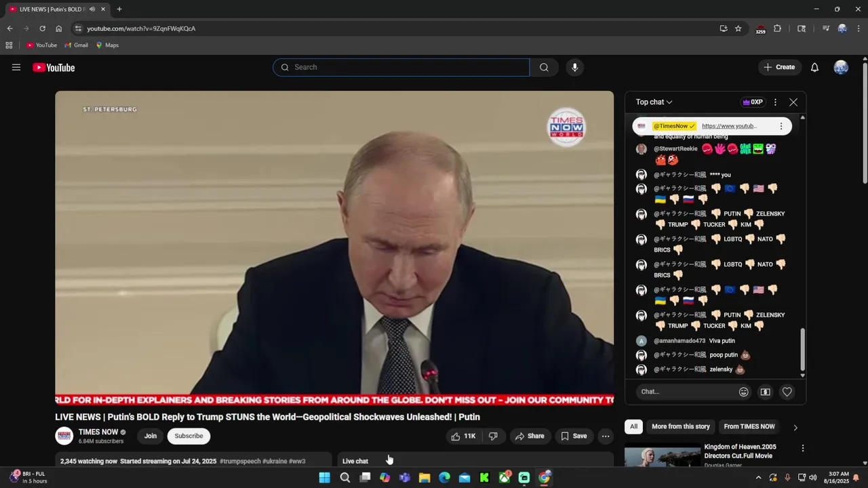
Task: Open site information icon in address bar
Action: [x=78, y=28]
